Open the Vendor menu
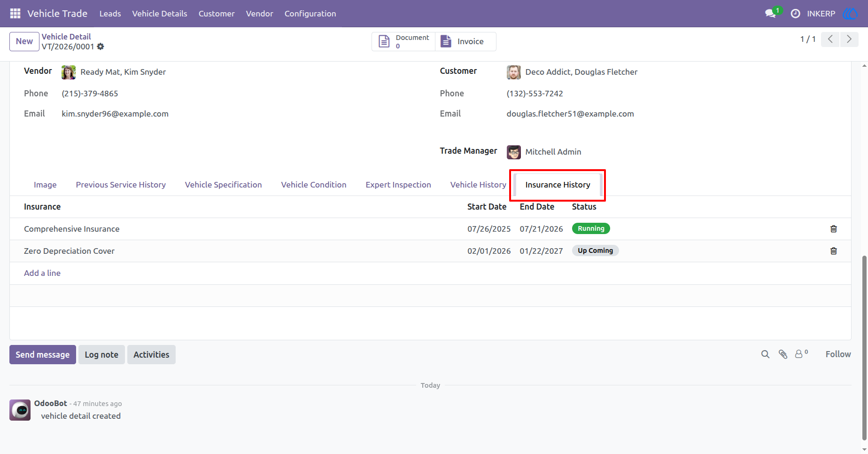Viewport: 868px width, 454px height. pyautogui.click(x=259, y=14)
